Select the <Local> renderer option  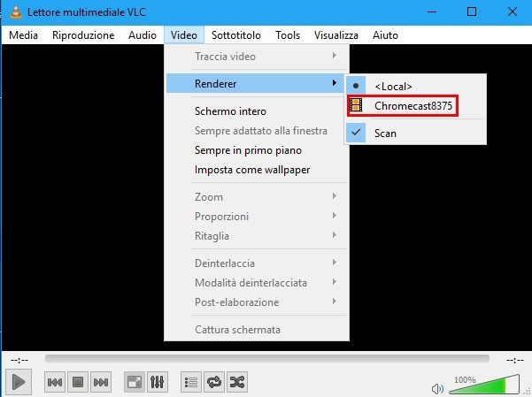coord(393,86)
